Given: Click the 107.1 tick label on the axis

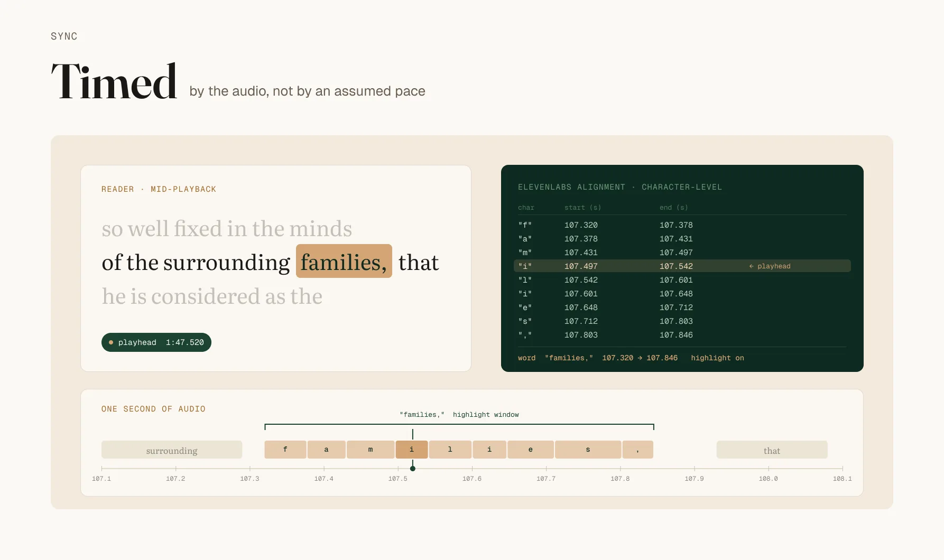Looking at the screenshot, I should [x=101, y=479].
